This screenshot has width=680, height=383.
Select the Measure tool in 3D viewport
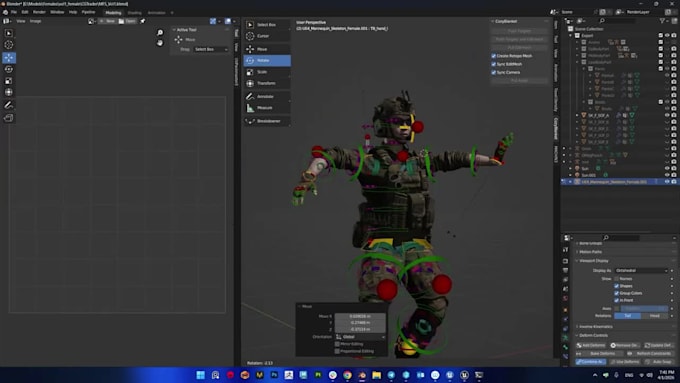267,108
